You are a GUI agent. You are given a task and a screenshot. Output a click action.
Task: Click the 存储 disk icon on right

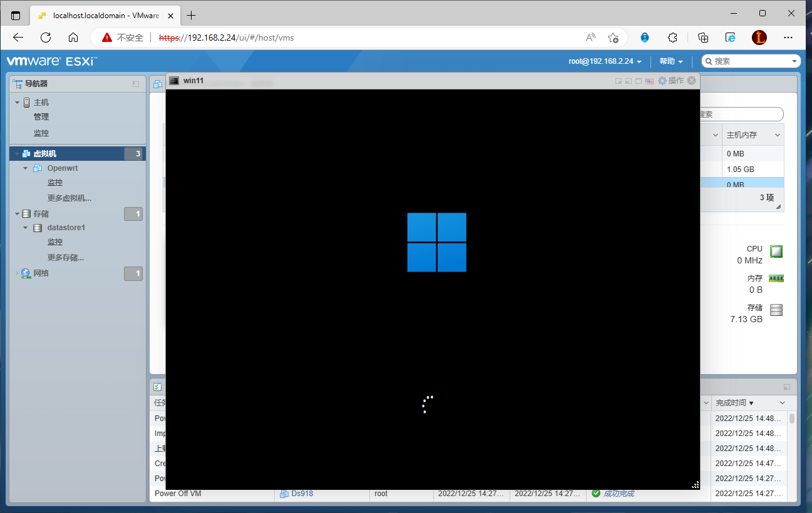(776, 310)
